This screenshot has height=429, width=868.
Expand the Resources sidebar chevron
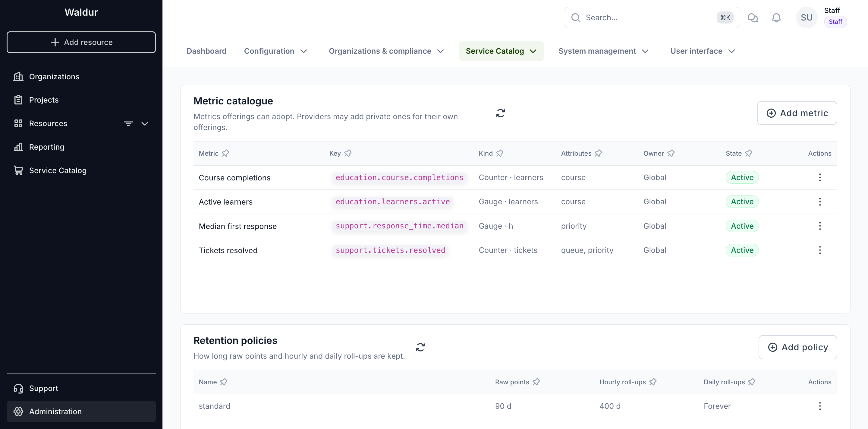click(x=145, y=123)
